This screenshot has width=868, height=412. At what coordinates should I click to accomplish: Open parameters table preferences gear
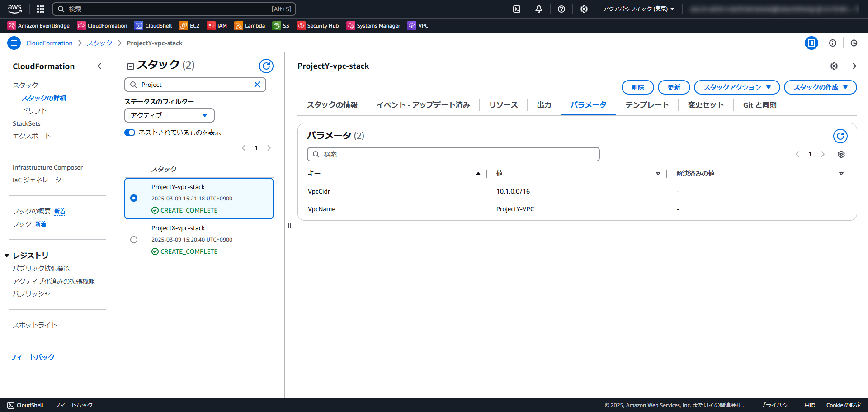pyautogui.click(x=841, y=154)
